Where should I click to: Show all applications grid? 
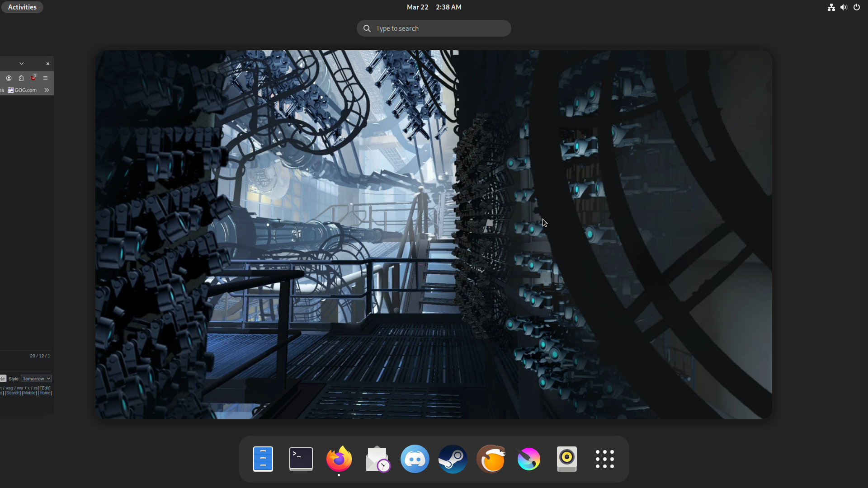pos(605,459)
